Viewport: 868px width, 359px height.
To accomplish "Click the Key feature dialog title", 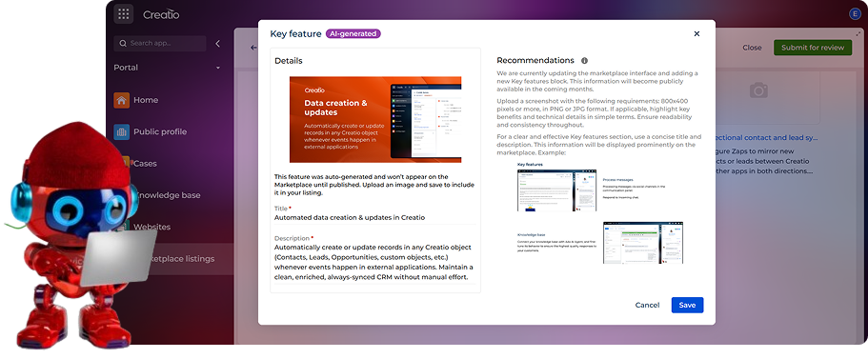I will coord(295,33).
